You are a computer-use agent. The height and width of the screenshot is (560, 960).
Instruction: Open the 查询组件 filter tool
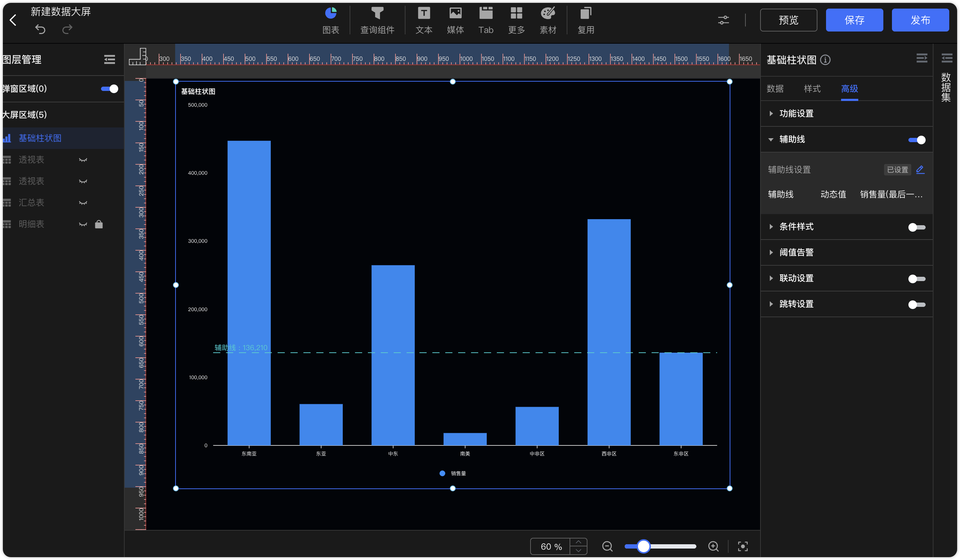point(377,20)
